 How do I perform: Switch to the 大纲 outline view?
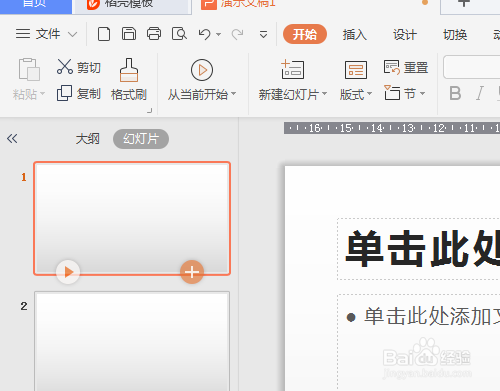point(87,139)
